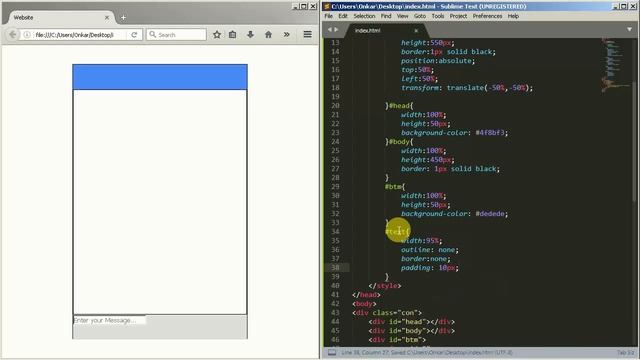This screenshot has width=640, height=360.
Task: Reload the page in Firefox
Action: 134,35
